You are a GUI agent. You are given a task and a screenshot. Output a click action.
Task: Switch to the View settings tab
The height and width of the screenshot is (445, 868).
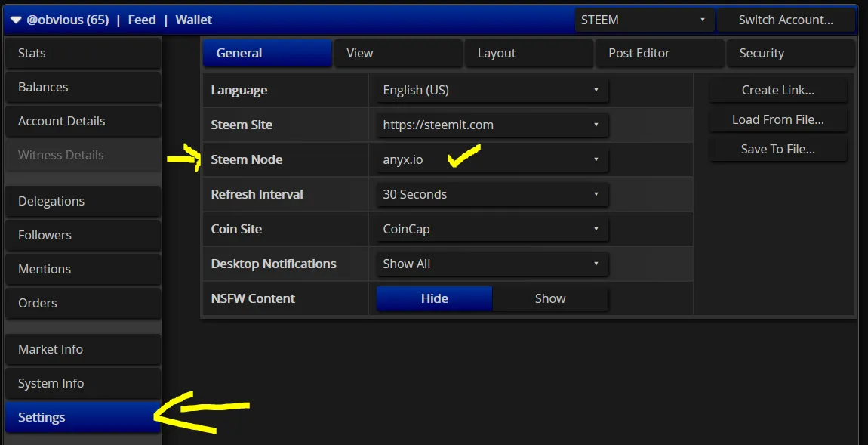coord(398,53)
